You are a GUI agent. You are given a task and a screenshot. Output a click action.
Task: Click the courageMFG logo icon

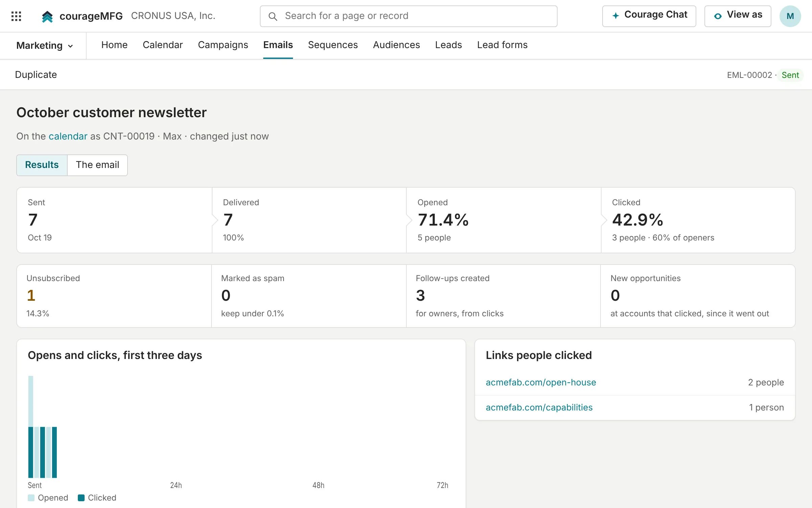click(x=47, y=16)
